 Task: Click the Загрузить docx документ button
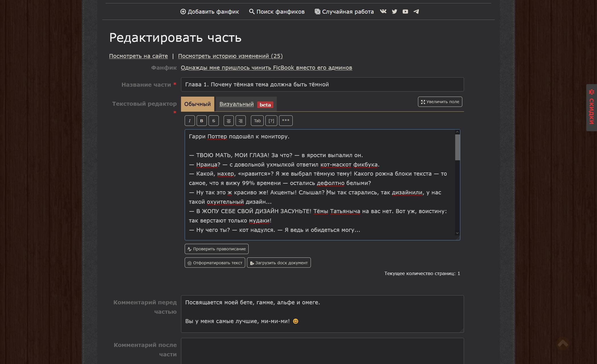click(x=278, y=263)
